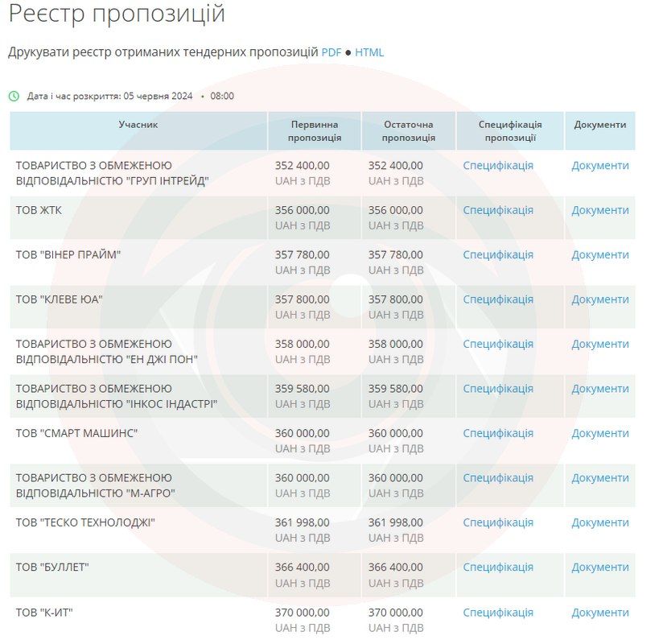
Task: Open documents for М-АГРО proposal
Action: click(x=599, y=477)
